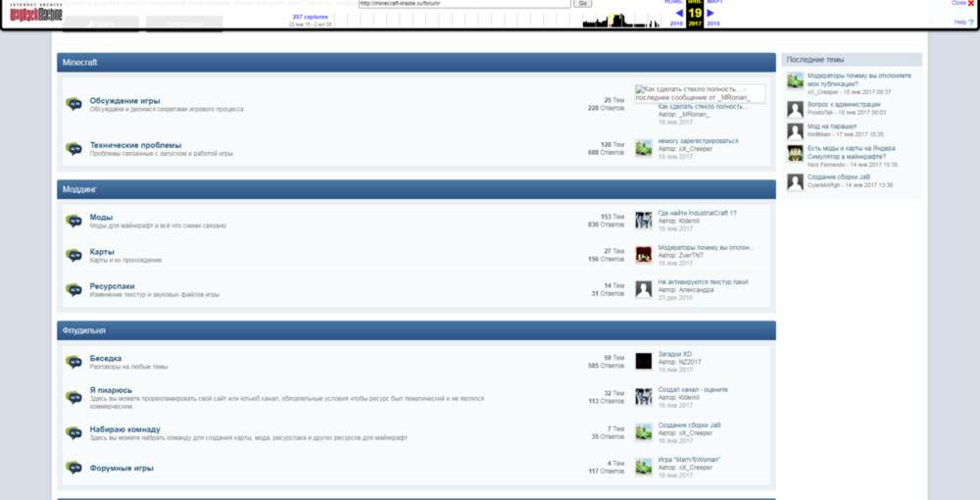Click the forum icon beside Технические проблемы
Viewport: 980px width, 500px height.
73,149
